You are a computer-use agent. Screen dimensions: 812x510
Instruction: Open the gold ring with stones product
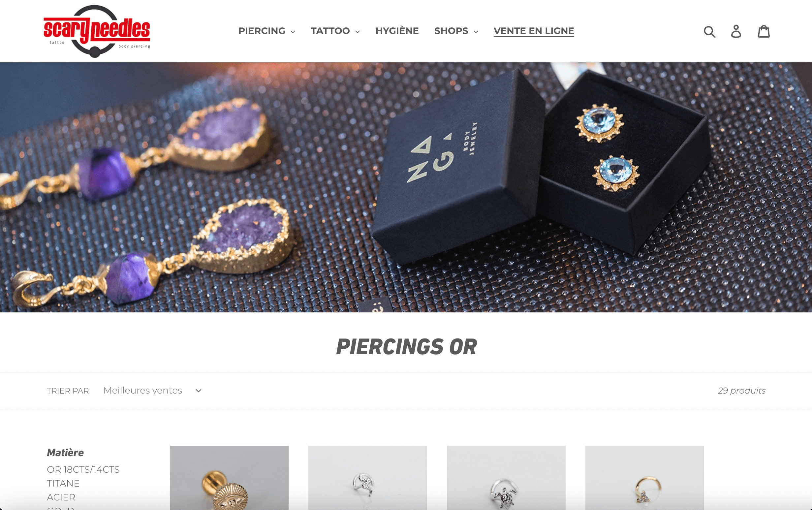(645, 478)
